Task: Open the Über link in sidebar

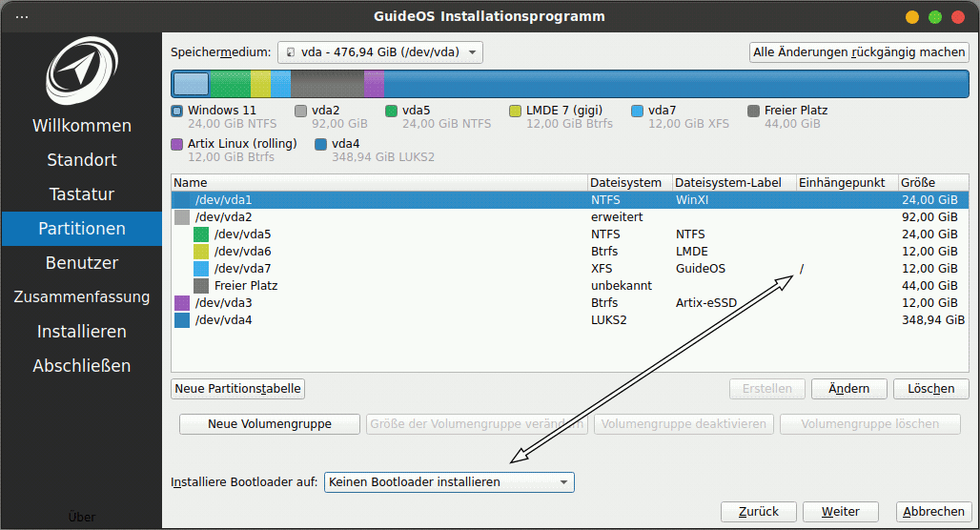Action: tap(82, 517)
